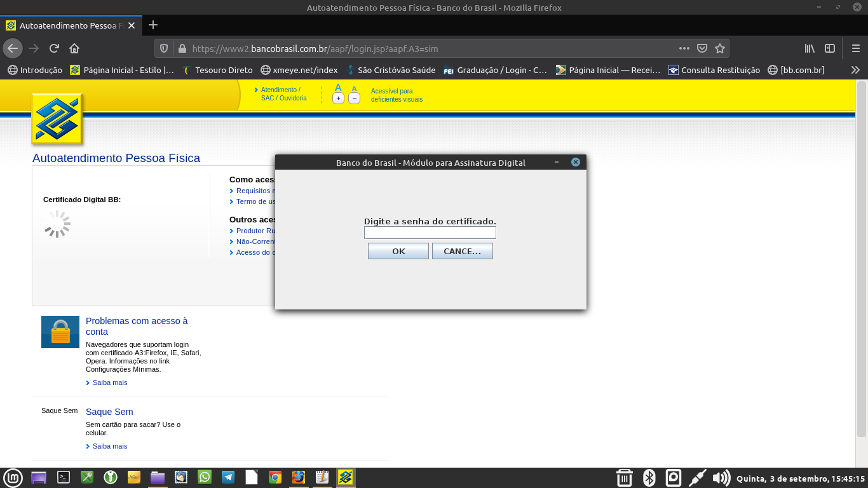This screenshot has width=868, height=488.
Task: Show more bookmarks with double-chevron
Action: pos(855,70)
